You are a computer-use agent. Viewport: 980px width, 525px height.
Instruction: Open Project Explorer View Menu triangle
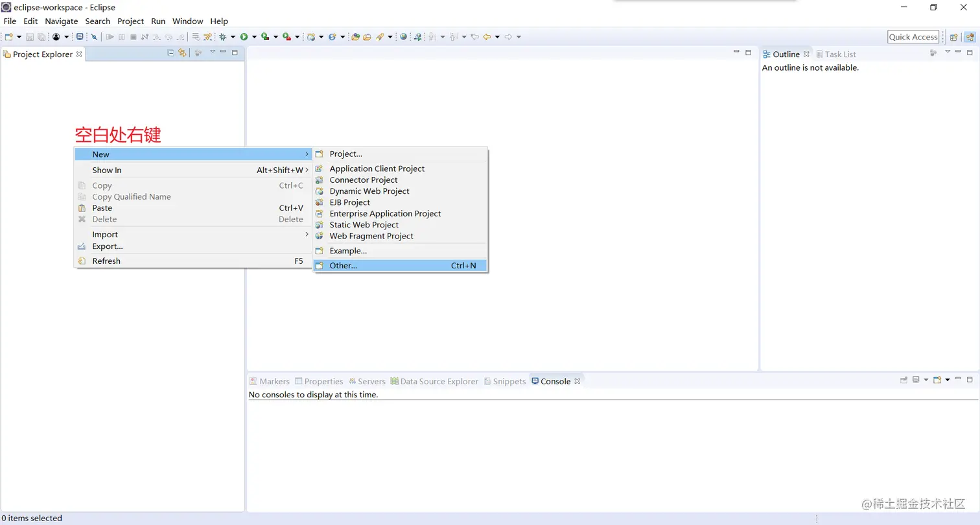213,52
